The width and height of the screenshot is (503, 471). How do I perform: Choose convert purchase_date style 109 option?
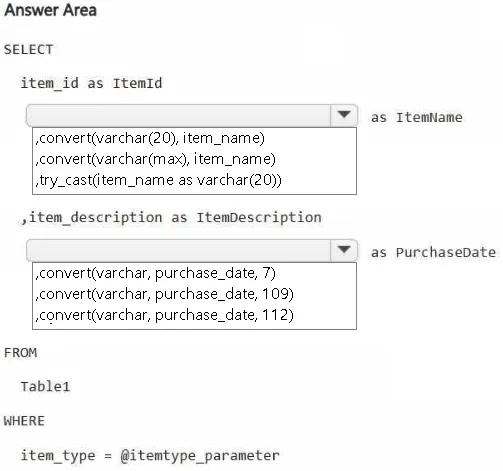point(165,294)
